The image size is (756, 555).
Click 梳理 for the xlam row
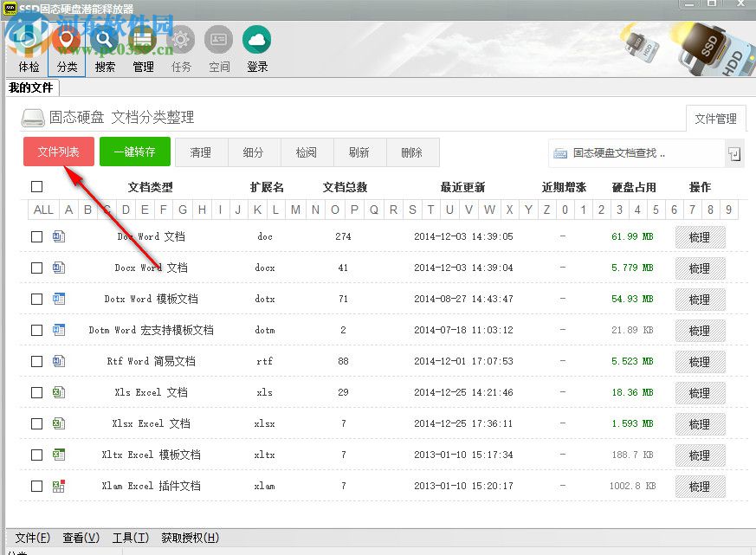tap(700, 487)
